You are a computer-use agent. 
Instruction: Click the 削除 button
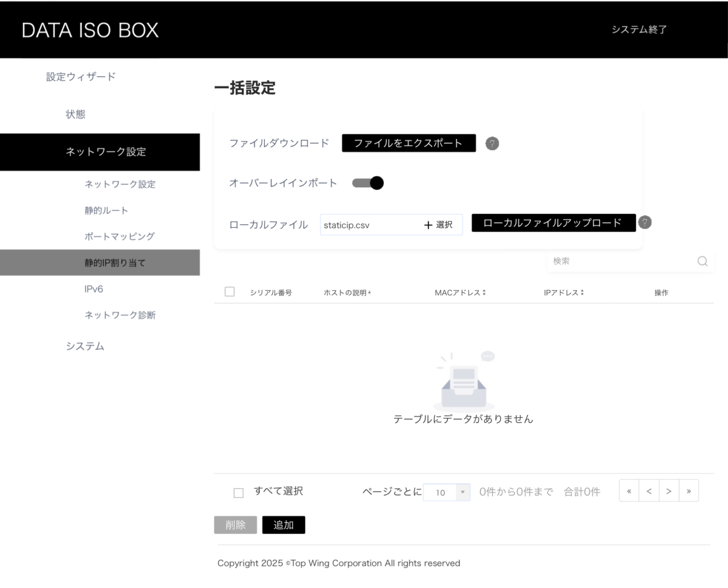[x=235, y=525]
